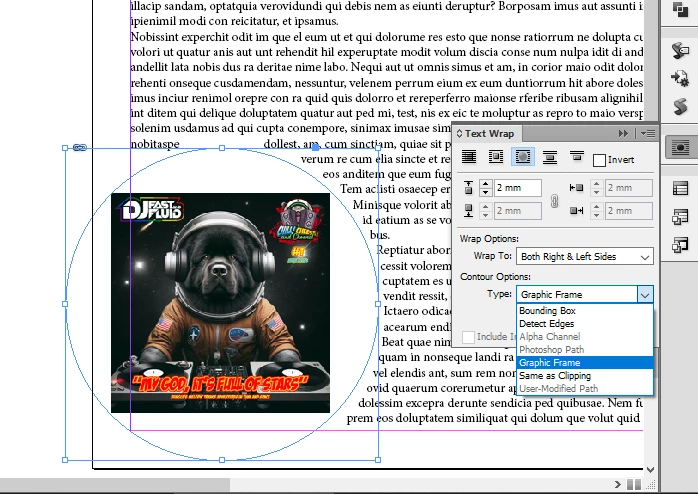Click the link badge icon on the frame
This screenshot has width=698, height=494.
(x=79, y=147)
